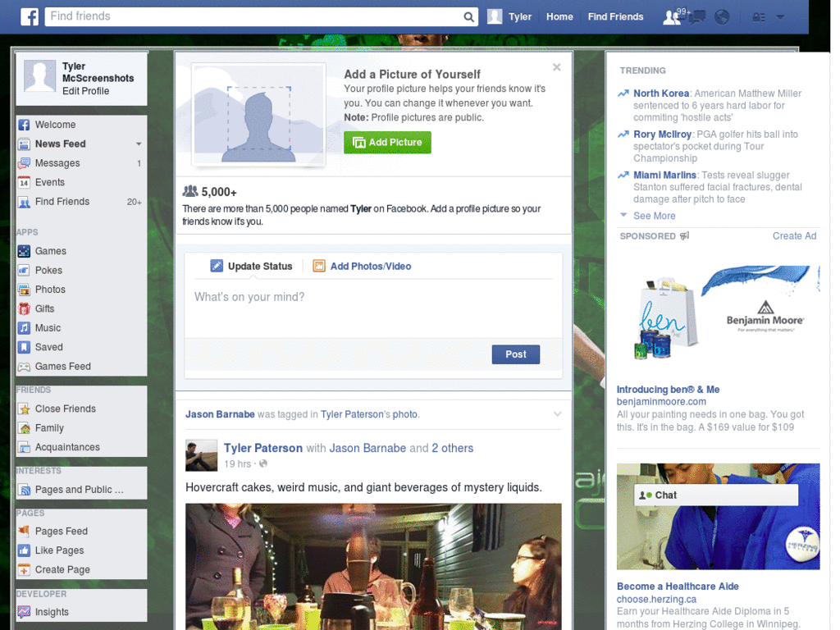Click the Insights chart icon
Image resolution: width=840 pixels, height=630 pixels.
(x=24, y=612)
